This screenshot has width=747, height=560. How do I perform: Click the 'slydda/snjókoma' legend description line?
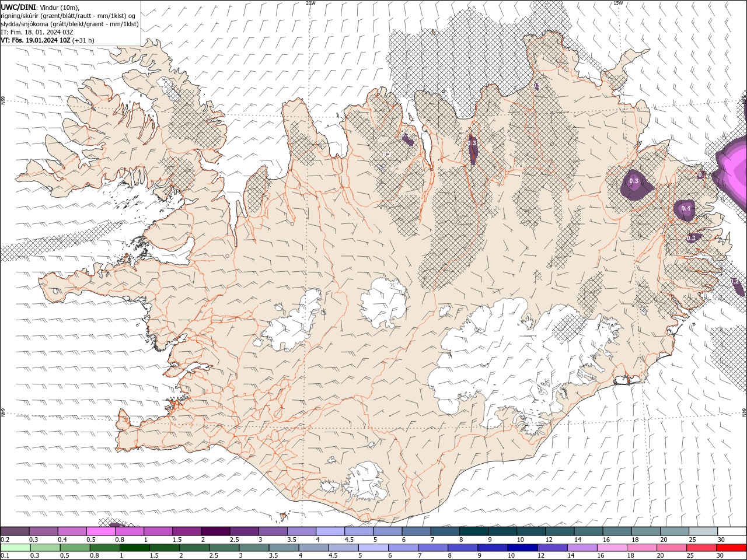(69, 24)
